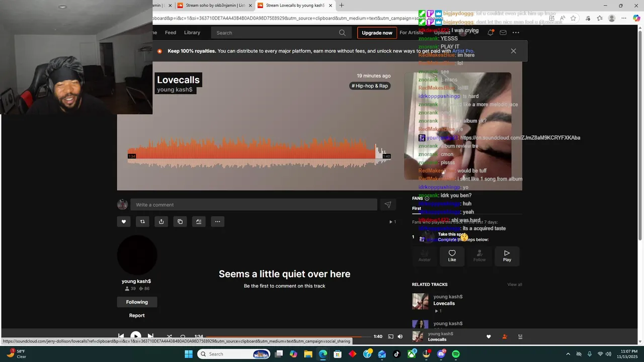Open File Explorer from the taskbar

click(308, 354)
